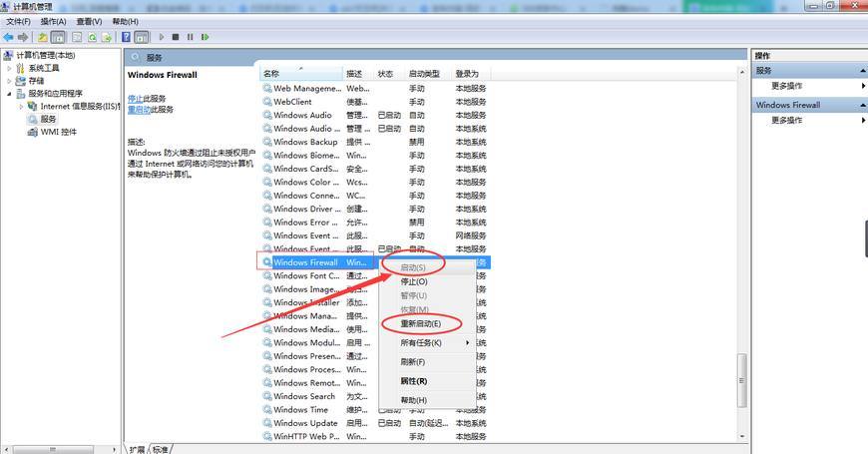Image resolution: width=868 pixels, height=454 pixels.
Task: Collapse the 服务 section in the actions pane
Action: (x=862, y=71)
